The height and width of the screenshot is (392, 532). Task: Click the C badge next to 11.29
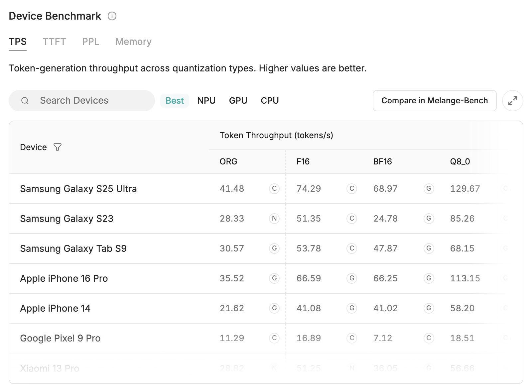[x=274, y=338]
